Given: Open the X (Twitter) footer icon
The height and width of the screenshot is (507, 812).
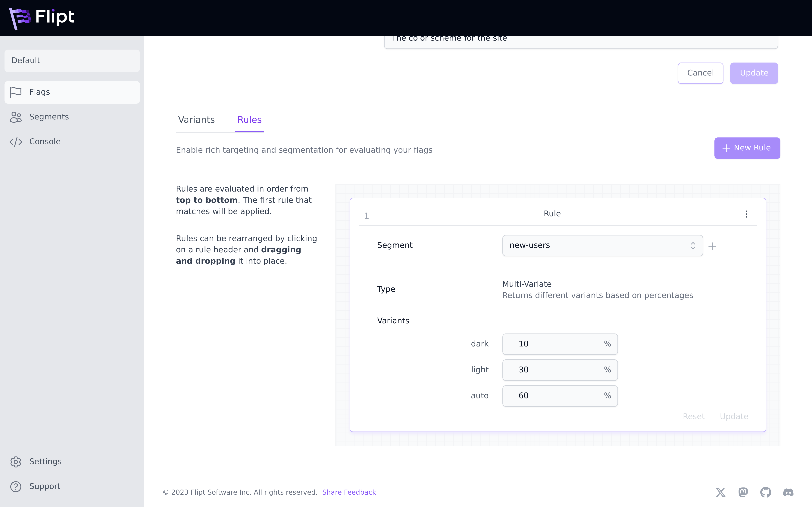Looking at the screenshot, I should pyautogui.click(x=720, y=492).
